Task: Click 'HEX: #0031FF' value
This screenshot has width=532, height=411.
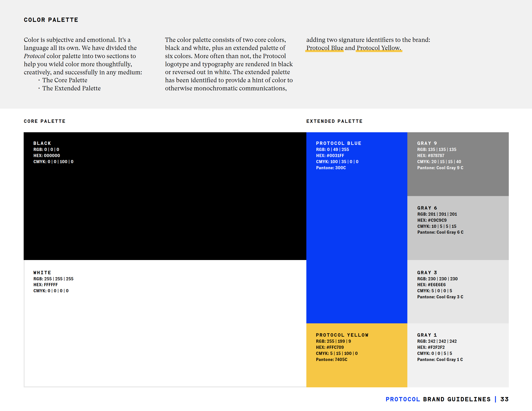Action: 330,155
